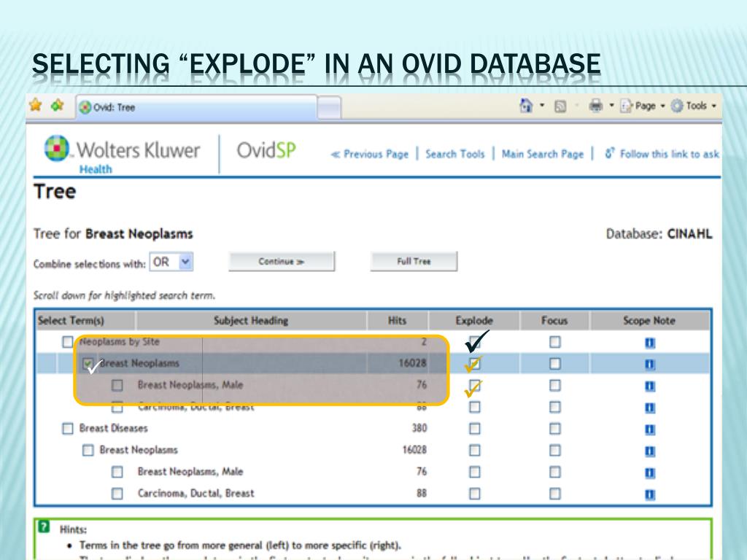Tick the Focus checkbox for Breast Diseases
This screenshot has height=560, width=747.
[x=555, y=429]
